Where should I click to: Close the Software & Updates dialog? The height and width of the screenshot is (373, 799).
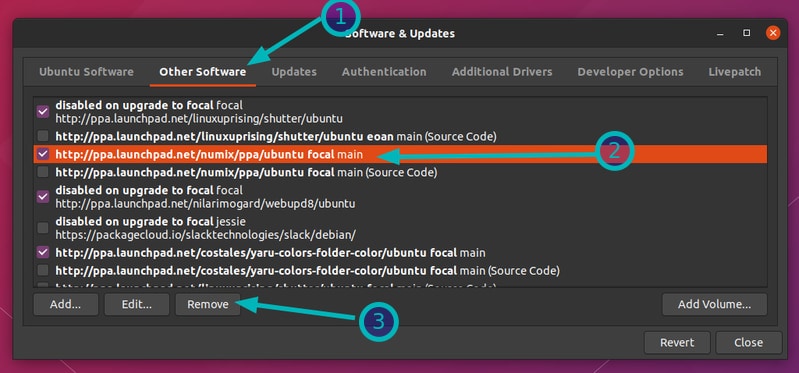(749, 342)
